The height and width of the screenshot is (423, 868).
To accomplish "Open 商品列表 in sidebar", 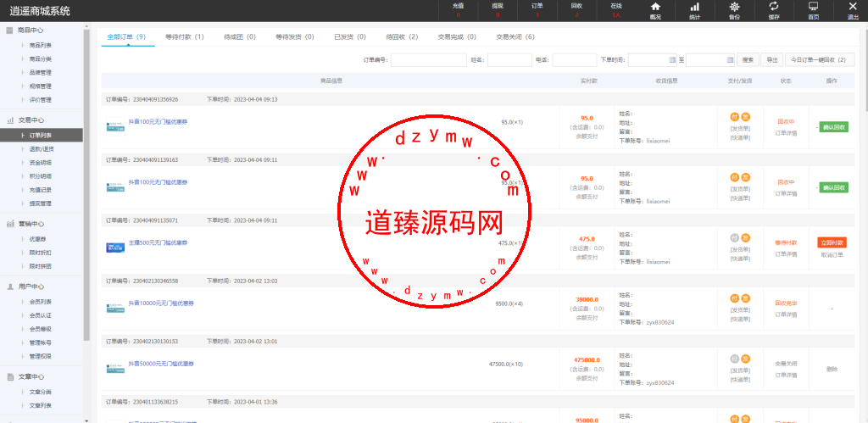I will click(42, 46).
